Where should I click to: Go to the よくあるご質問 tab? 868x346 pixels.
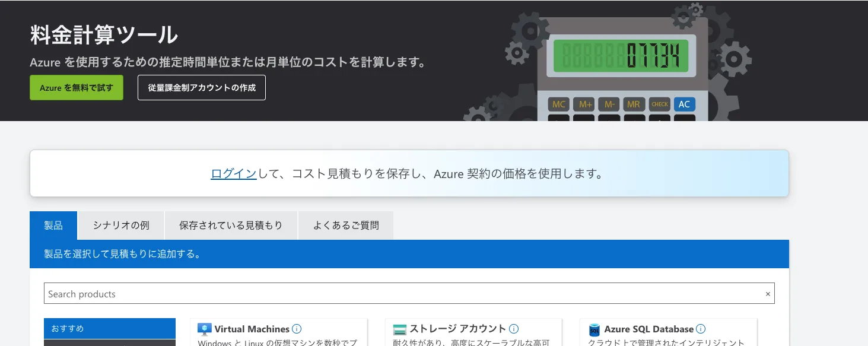[x=346, y=226]
